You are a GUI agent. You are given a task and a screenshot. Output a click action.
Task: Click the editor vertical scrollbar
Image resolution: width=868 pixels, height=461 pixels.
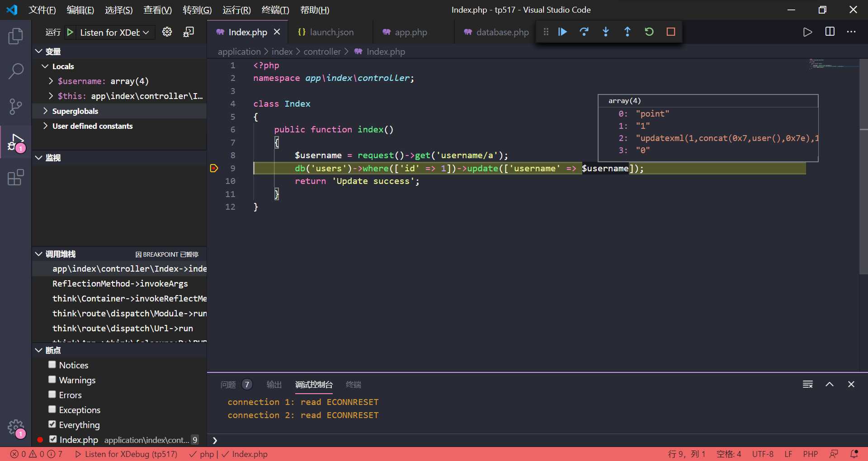[863, 167]
